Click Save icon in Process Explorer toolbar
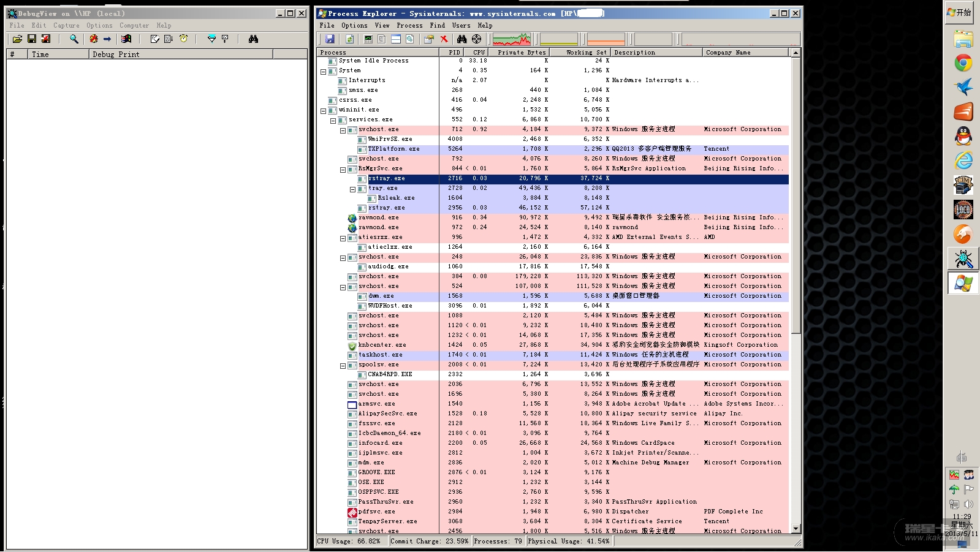 (x=330, y=39)
